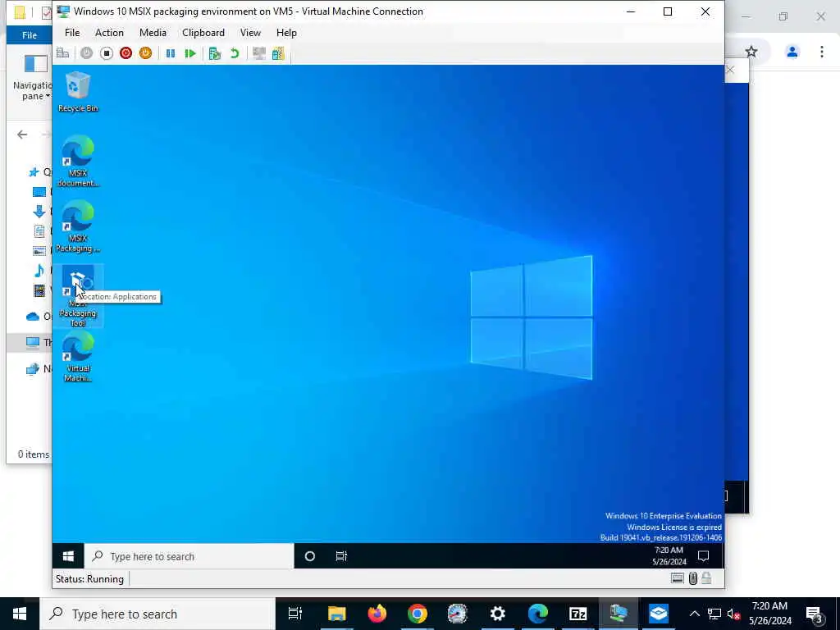Open the Settings gear on host taskbar
Screen dimensions: 840x630
pyautogui.click(x=498, y=614)
